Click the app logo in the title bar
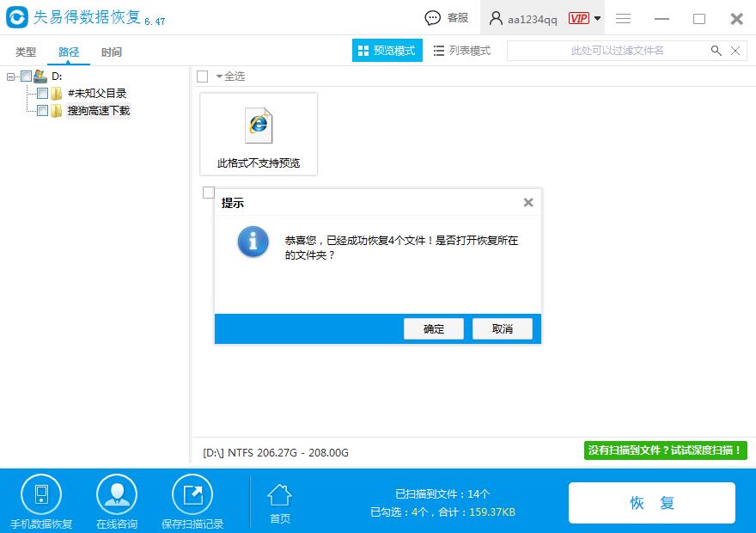The width and height of the screenshot is (756, 533). [17, 18]
